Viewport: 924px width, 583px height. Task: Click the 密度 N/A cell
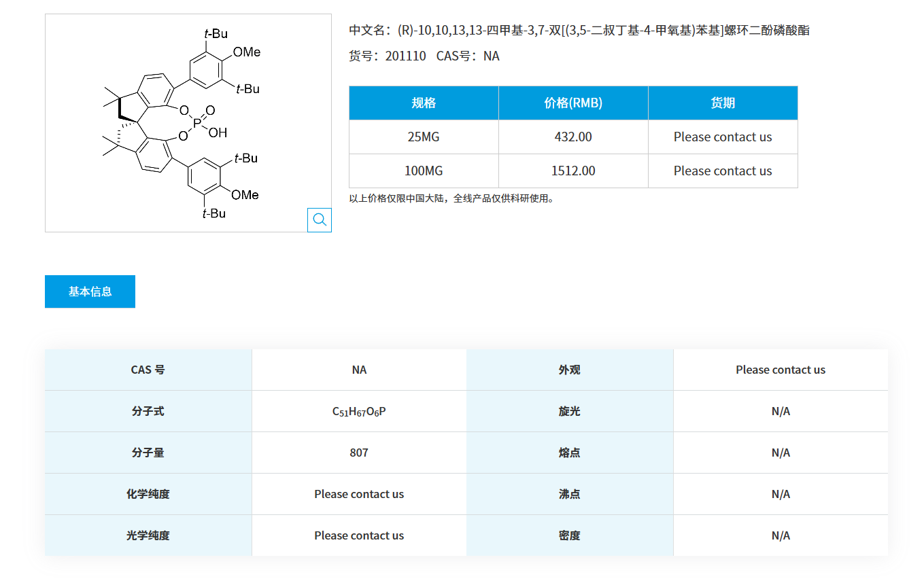[x=781, y=535]
